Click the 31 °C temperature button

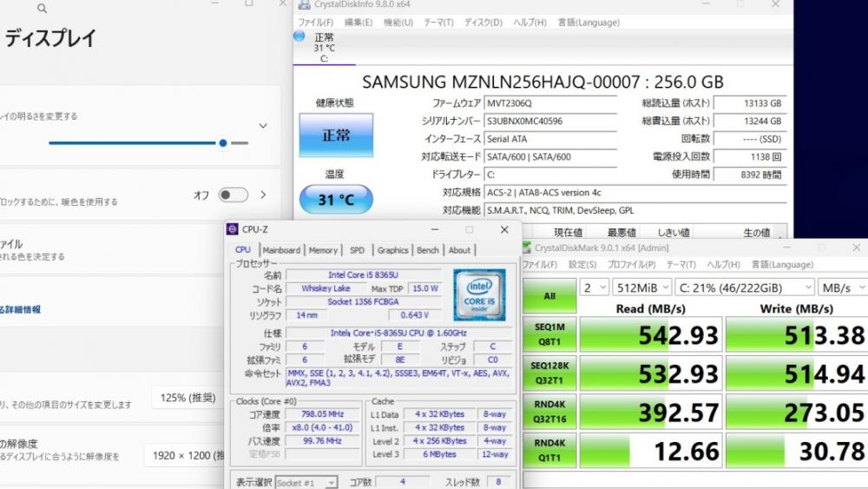click(336, 200)
